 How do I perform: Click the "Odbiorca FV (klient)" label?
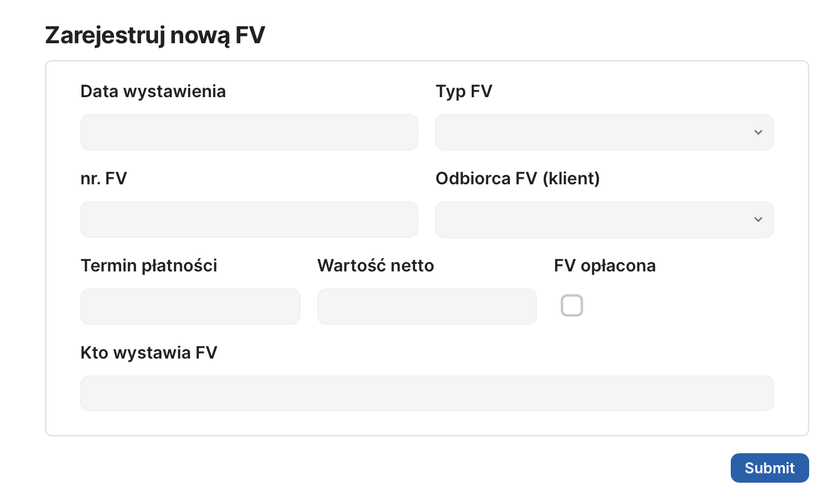click(x=517, y=179)
